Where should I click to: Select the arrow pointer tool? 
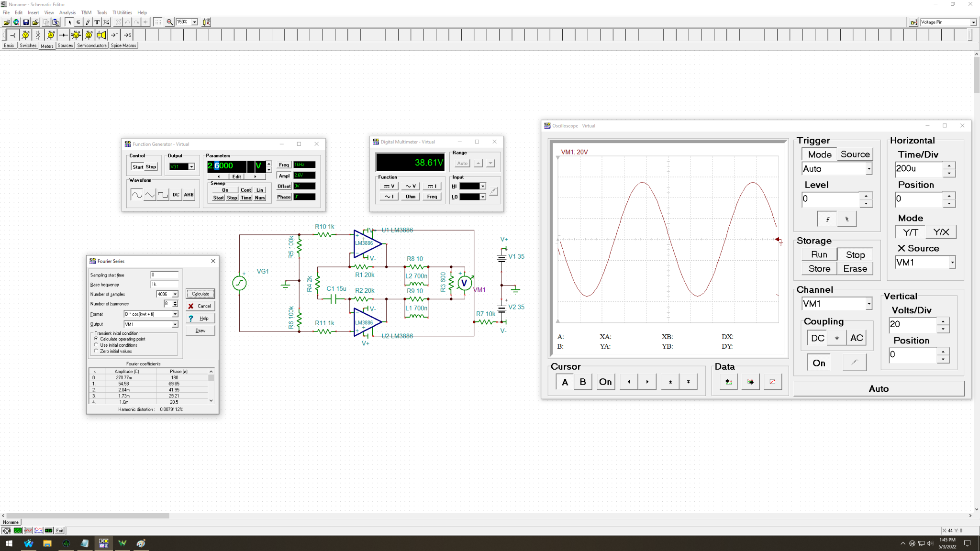[x=69, y=22]
